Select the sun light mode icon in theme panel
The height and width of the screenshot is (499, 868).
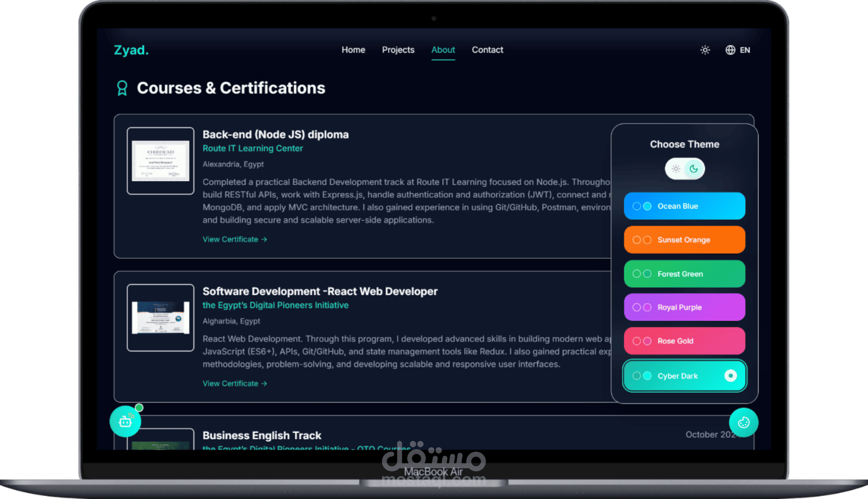(x=676, y=169)
